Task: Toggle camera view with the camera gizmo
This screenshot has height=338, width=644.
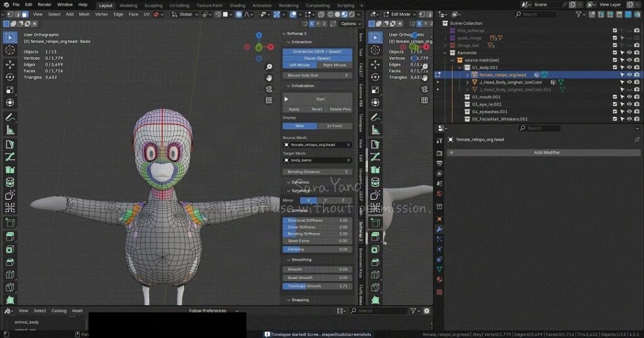Action: point(269,89)
